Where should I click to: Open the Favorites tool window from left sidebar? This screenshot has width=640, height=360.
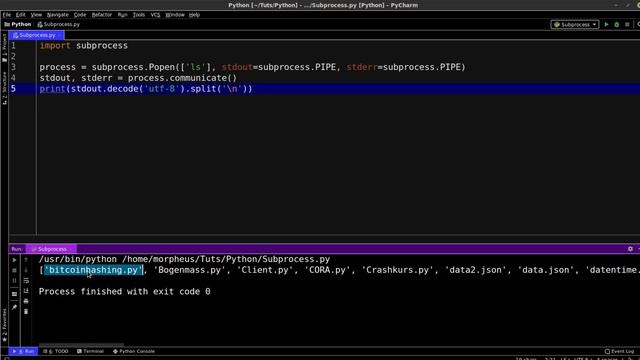coord(4,325)
